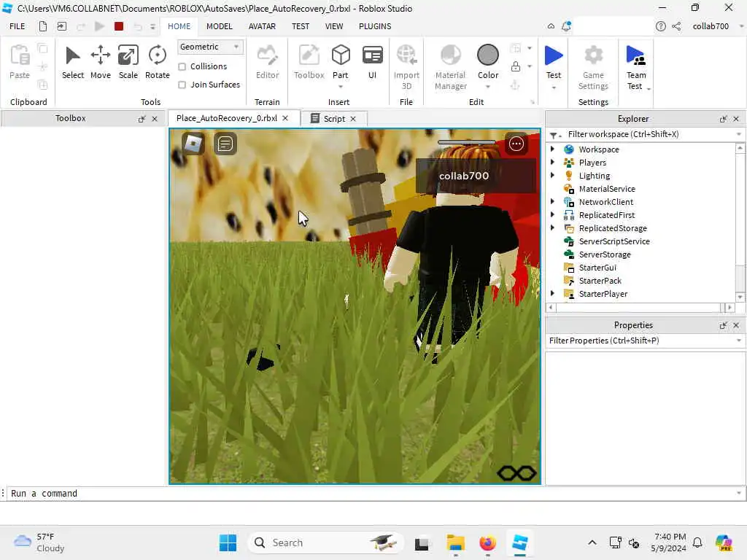Stop the running playtest
The image size is (747, 560).
click(119, 26)
